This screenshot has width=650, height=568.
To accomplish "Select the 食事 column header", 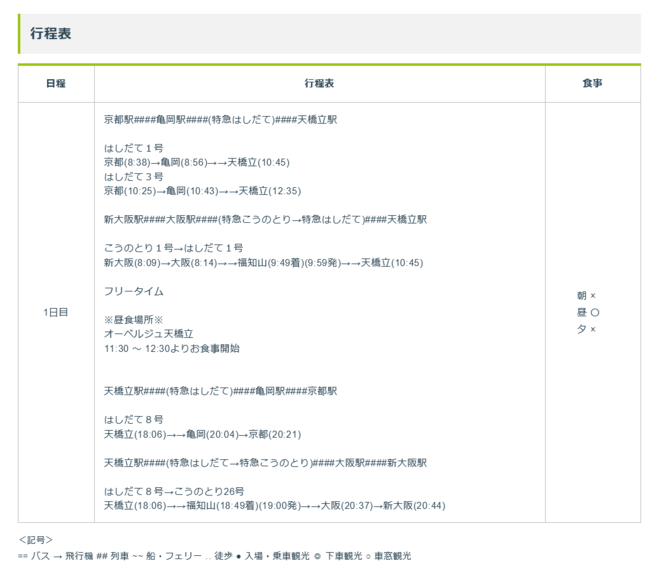I will point(592,83).
